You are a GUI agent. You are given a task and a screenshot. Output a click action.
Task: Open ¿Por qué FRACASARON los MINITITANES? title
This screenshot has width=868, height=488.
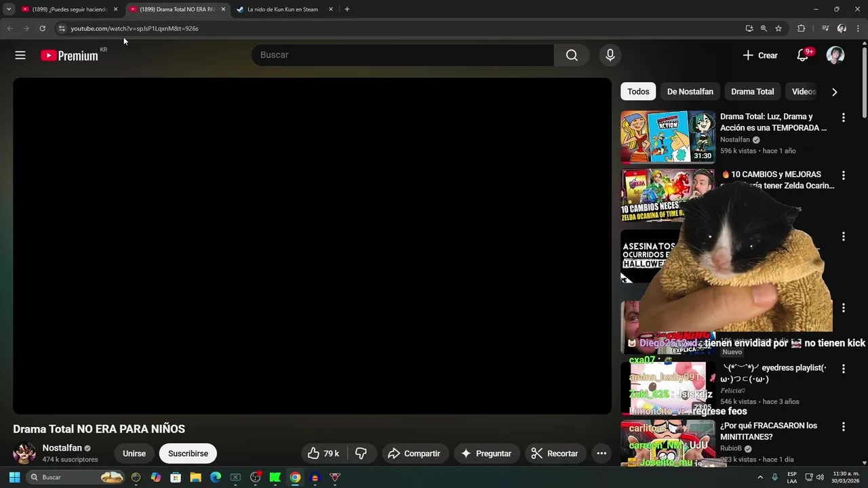tap(768, 431)
